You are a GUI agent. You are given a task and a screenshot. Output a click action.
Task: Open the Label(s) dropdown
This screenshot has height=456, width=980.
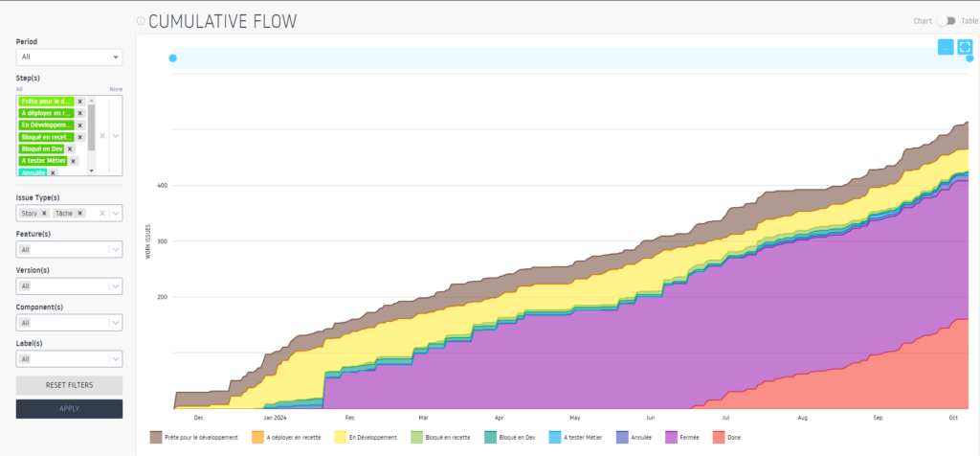tap(115, 359)
